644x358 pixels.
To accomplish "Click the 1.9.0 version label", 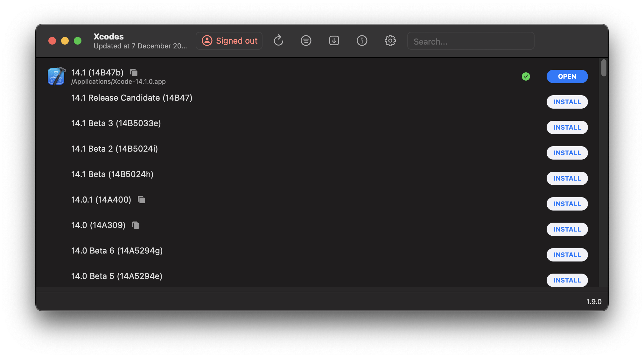I will tap(594, 302).
